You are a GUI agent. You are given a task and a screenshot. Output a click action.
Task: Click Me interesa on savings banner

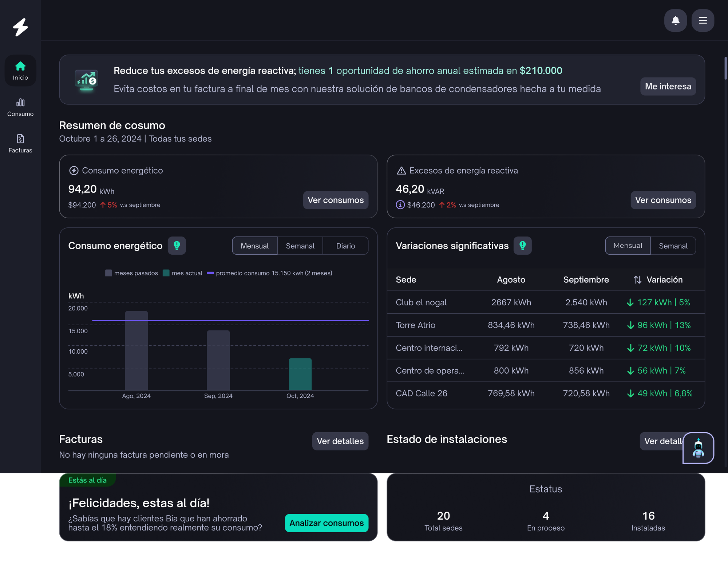point(668,86)
